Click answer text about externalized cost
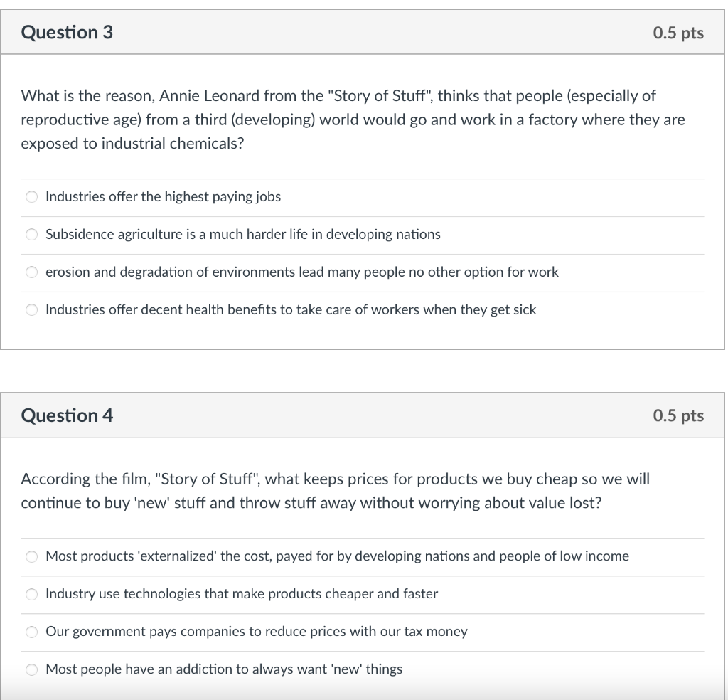728x700 pixels. pyautogui.click(x=337, y=556)
